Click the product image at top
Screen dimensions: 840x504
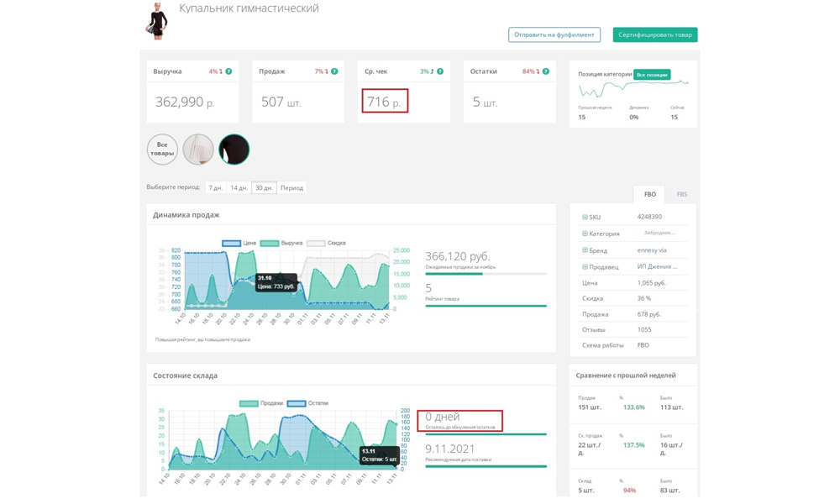click(157, 21)
